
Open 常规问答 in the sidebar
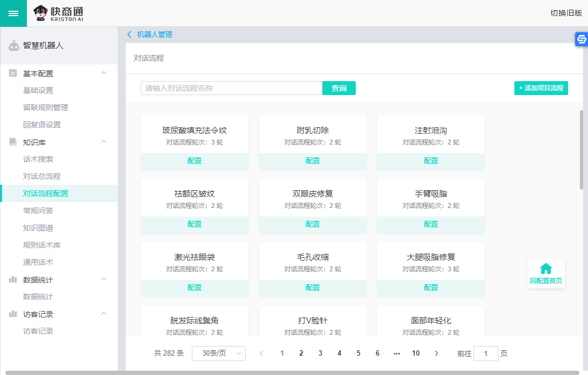(x=38, y=211)
